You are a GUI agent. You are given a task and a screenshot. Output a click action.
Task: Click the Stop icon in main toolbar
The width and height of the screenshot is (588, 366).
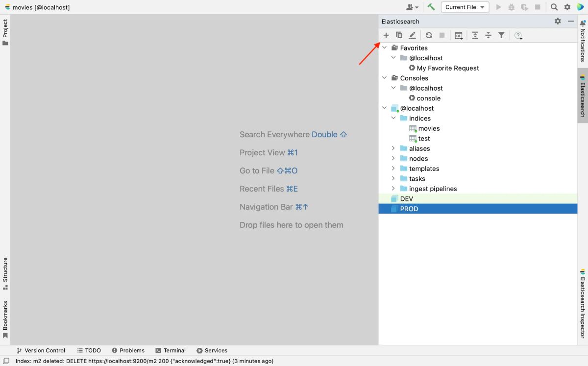point(538,7)
